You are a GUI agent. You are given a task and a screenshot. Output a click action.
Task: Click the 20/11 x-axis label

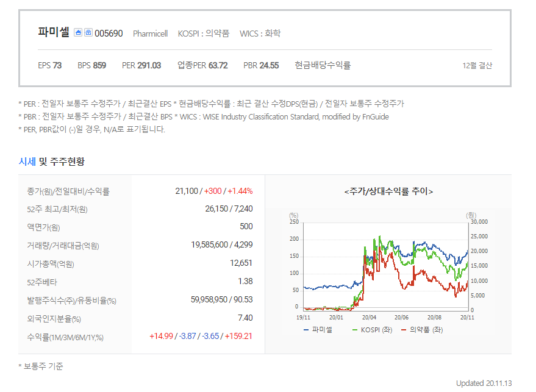467,318
